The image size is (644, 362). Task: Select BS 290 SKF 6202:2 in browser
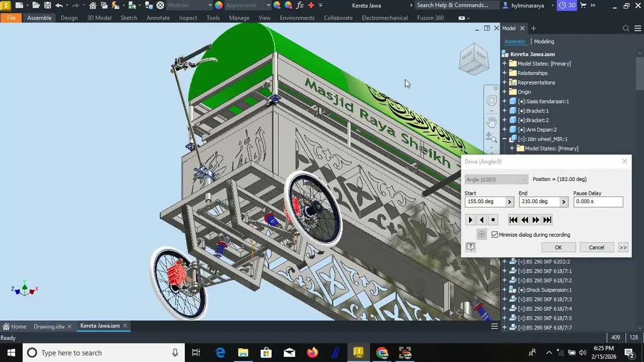(544, 261)
